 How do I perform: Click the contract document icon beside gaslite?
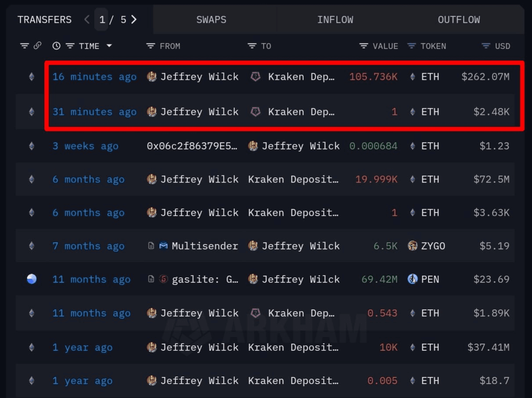point(151,280)
